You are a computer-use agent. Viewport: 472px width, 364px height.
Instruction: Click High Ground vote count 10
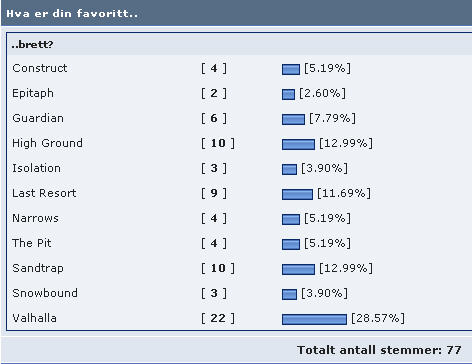point(218,143)
